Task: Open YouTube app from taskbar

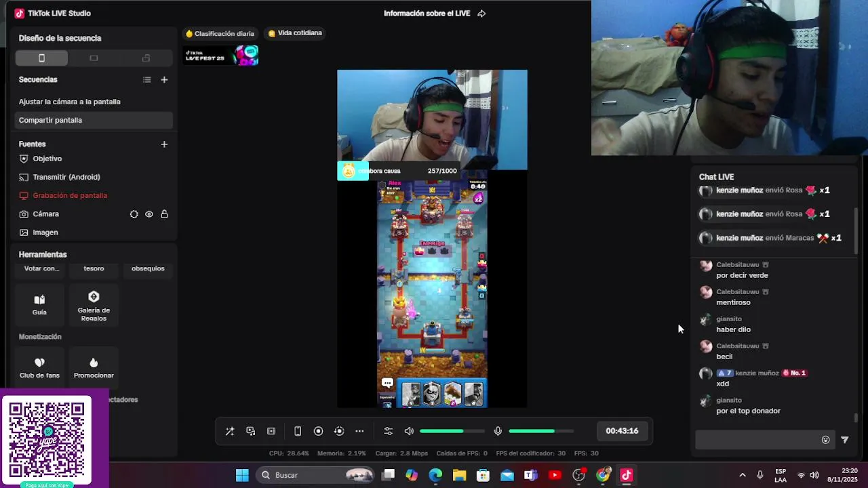Action: point(555,475)
